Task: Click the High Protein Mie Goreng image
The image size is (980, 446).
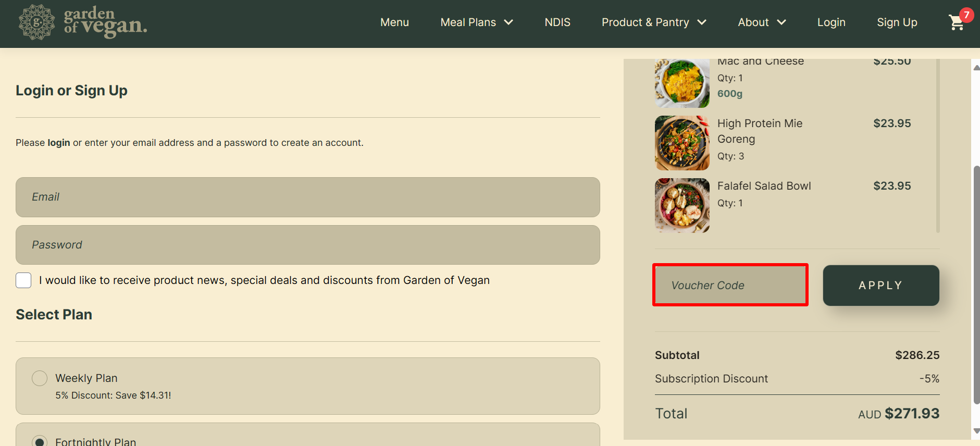Action: click(681, 143)
